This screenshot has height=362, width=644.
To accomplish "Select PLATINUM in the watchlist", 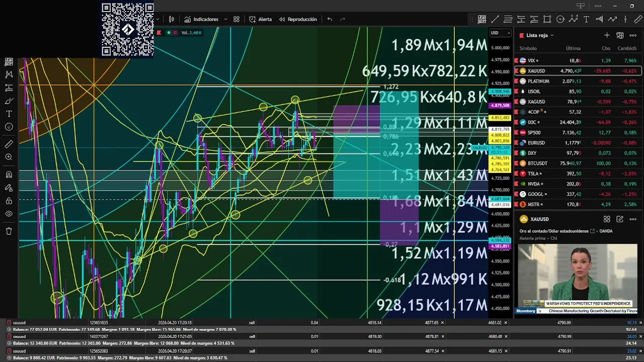I will point(578,81).
